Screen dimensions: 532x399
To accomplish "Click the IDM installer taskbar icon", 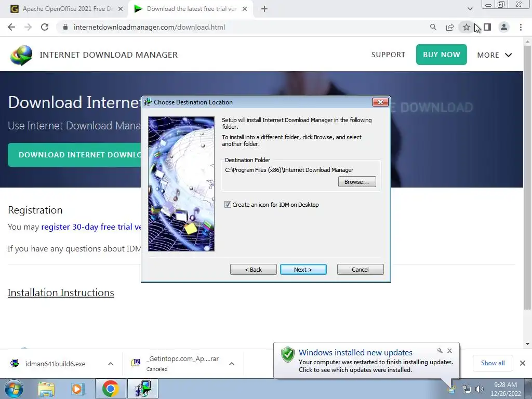I will [x=142, y=389].
